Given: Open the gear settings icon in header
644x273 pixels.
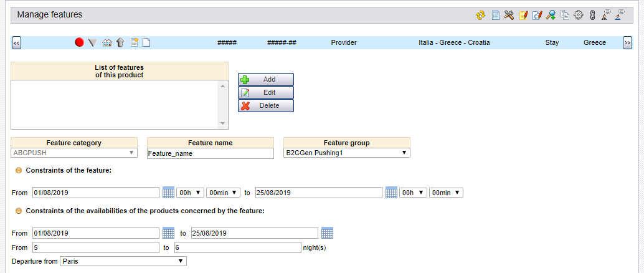Looking at the screenshot, I should coord(579,15).
